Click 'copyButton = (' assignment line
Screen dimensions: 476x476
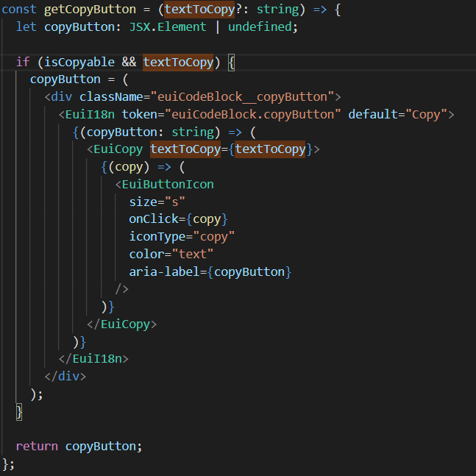tap(79, 79)
